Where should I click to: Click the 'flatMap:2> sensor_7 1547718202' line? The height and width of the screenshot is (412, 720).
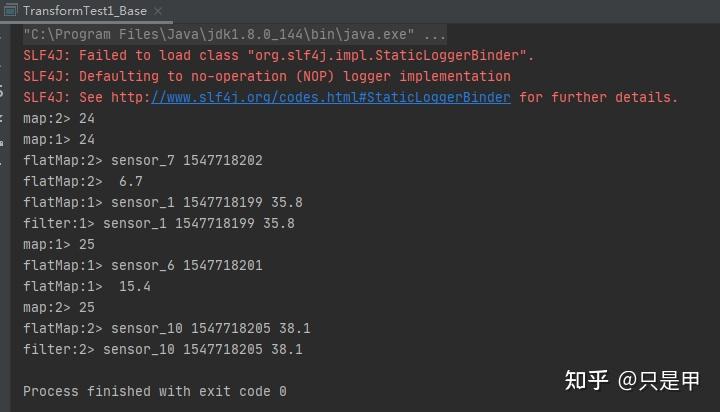pos(143,160)
